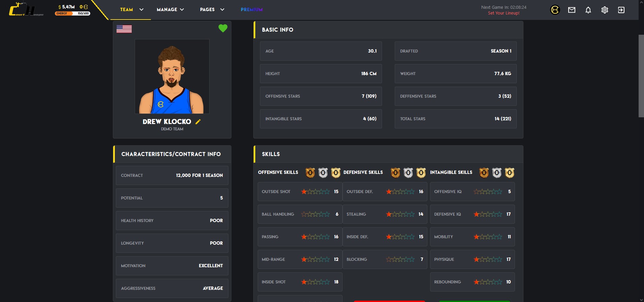Screen dimensions: 644x302
Task: Click the Height 186 CM field
Action: pos(321,73)
